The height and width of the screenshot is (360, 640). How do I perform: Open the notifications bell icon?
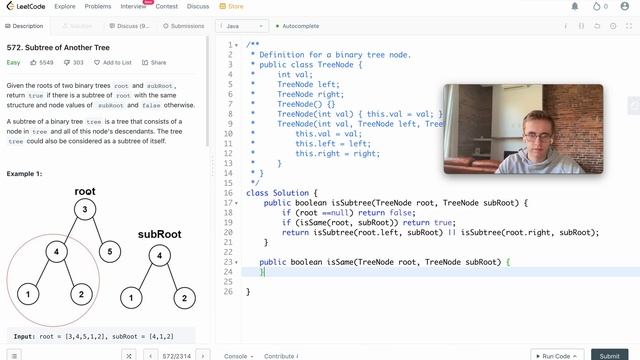tap(575, 6)
